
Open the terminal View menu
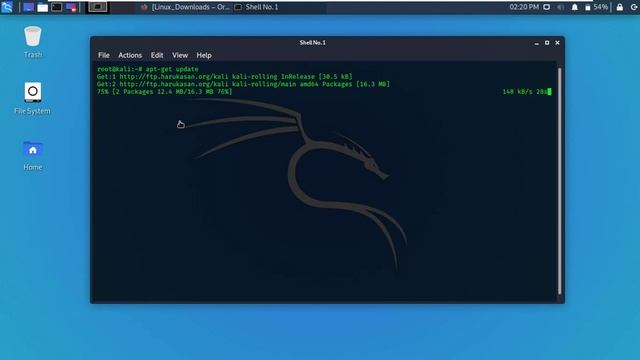(x=180, y=55)
